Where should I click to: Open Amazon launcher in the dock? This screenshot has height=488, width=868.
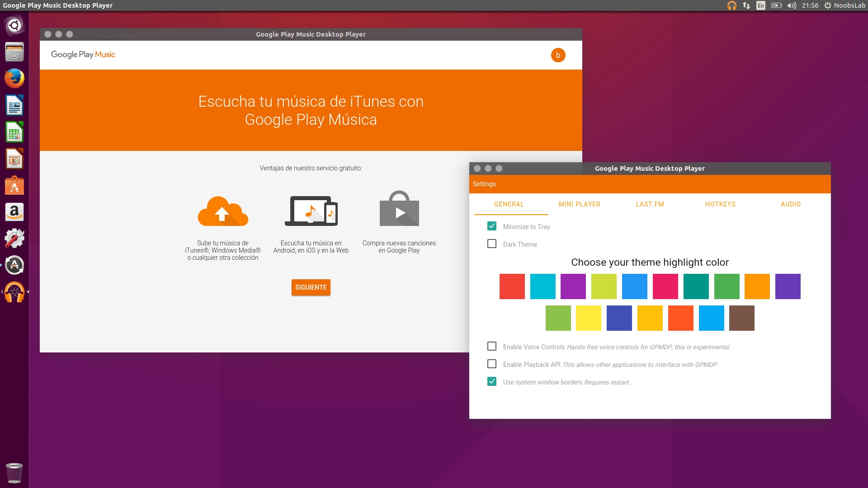pyautogui.click(x=14, y=212)
